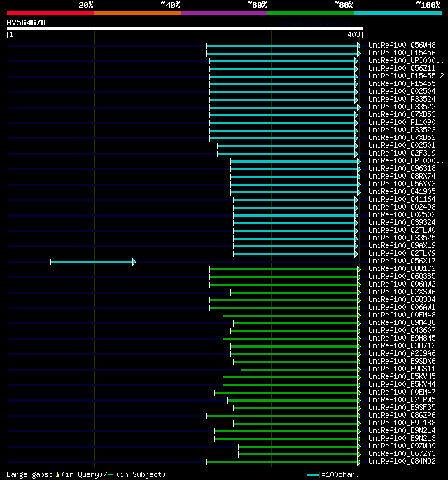Click the arrowhead ending P15456 alignment
The height and width of the screenshot is (480, 448).
[x=359, y=53]
